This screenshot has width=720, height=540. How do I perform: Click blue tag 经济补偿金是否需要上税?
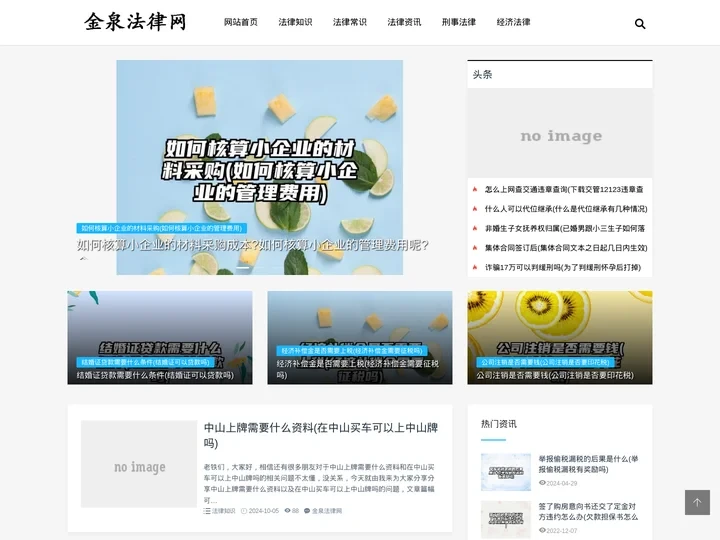[352, 351]
